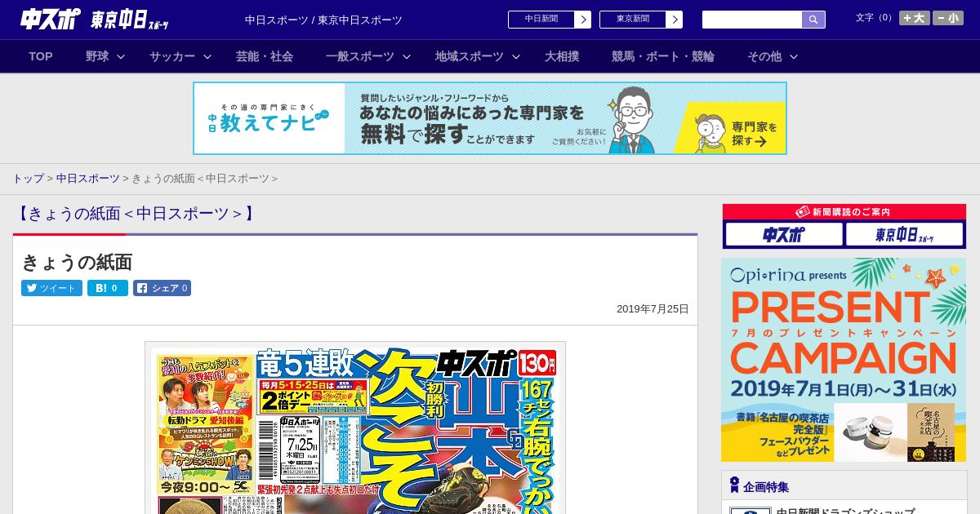This screenshot has height=514, width=980.
Task: Click 東京中日スポーツ subscription button in sidebar
Action: pos(904,235)
